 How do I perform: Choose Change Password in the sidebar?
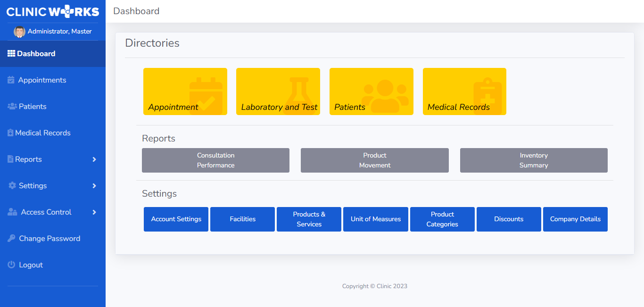[x=53, y=239]
